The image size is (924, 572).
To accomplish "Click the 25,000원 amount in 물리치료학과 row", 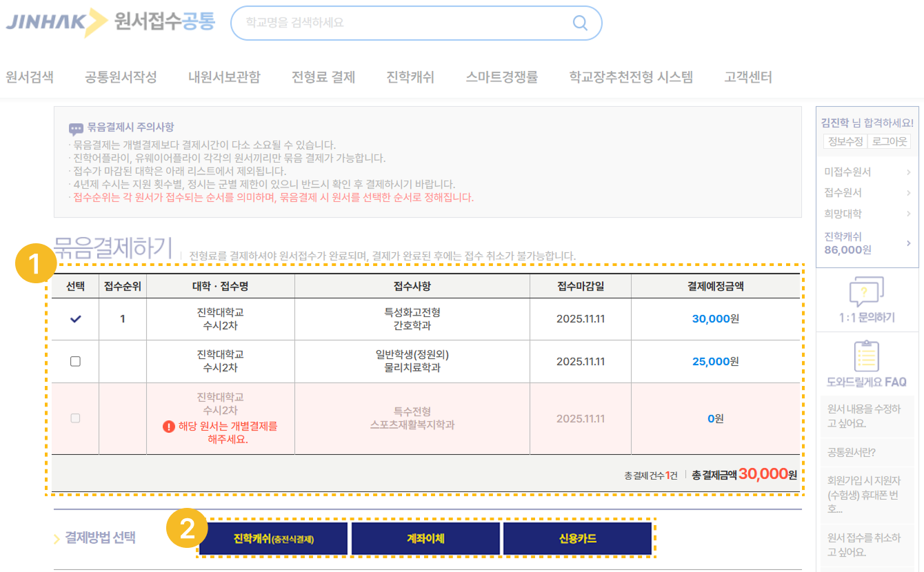I will 716,361.
